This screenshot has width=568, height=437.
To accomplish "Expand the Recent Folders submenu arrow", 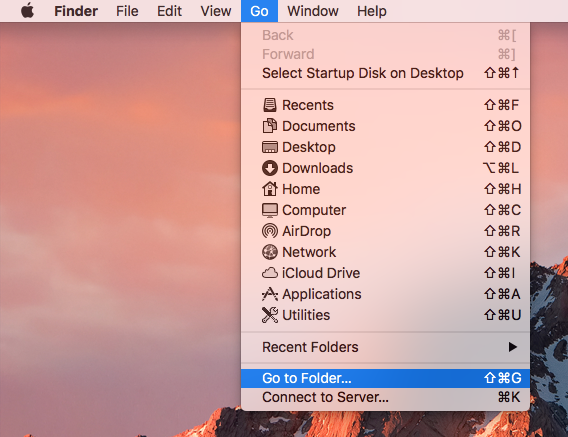I will 512,347.
